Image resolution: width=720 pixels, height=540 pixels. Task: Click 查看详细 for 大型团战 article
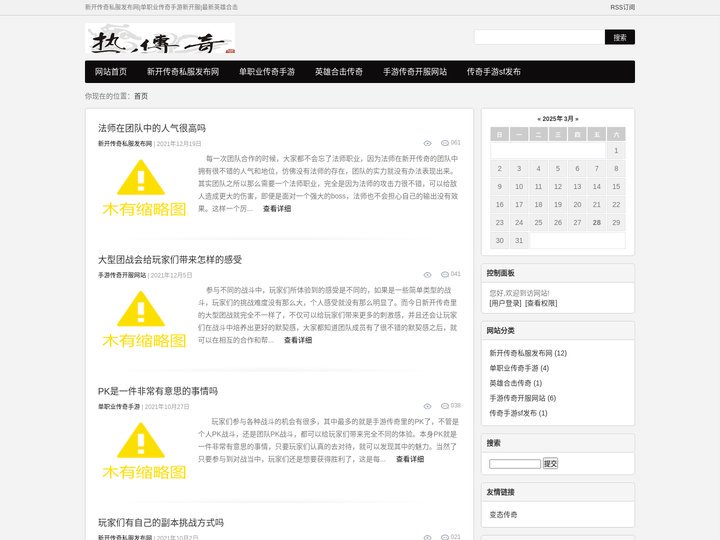298,340
